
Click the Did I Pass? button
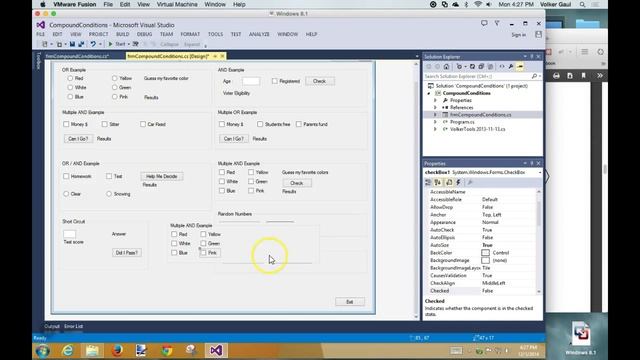(x=127, y=253)
